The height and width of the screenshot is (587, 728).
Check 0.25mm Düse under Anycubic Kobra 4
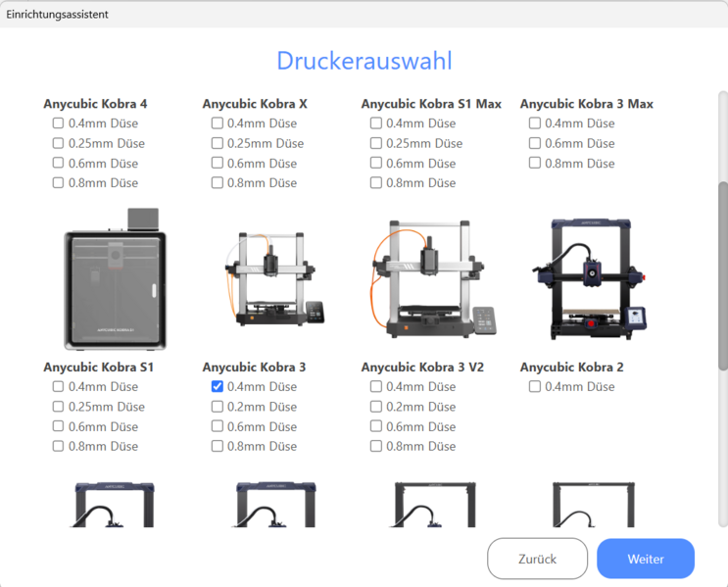pyautogui.click(x=58, y=143)
